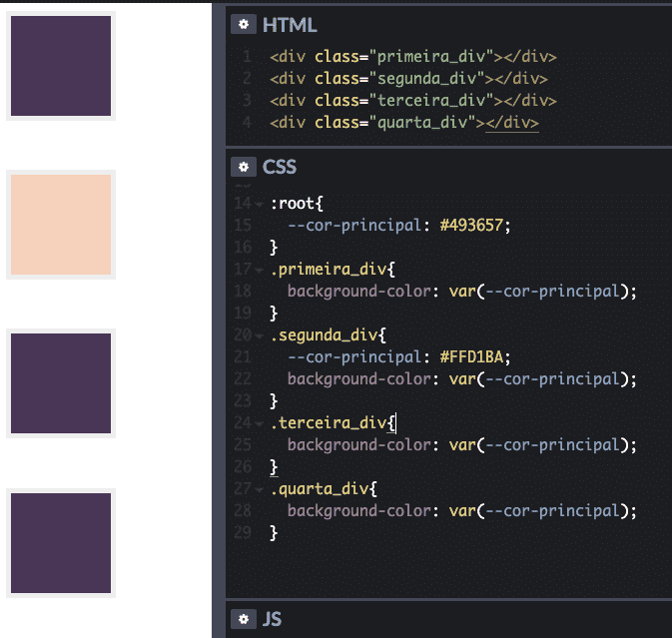The image size is (672, 638).
Task: Collapse the :root rule at line 14
Action: pyautogui.click(x=260, y=204)
